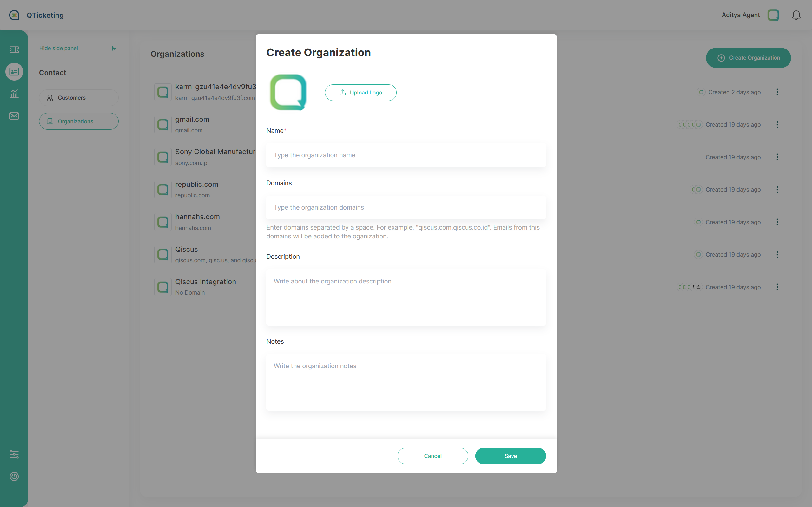Click the power logout icon in sidebar

tap(14, 477)
